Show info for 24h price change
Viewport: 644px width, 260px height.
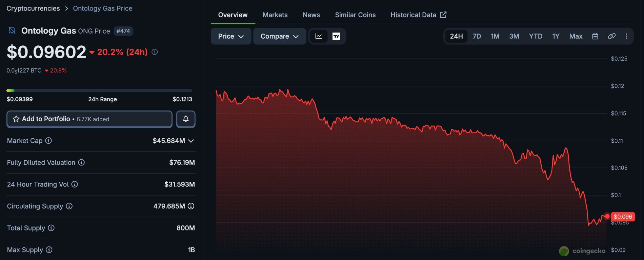tap(155, 52)
